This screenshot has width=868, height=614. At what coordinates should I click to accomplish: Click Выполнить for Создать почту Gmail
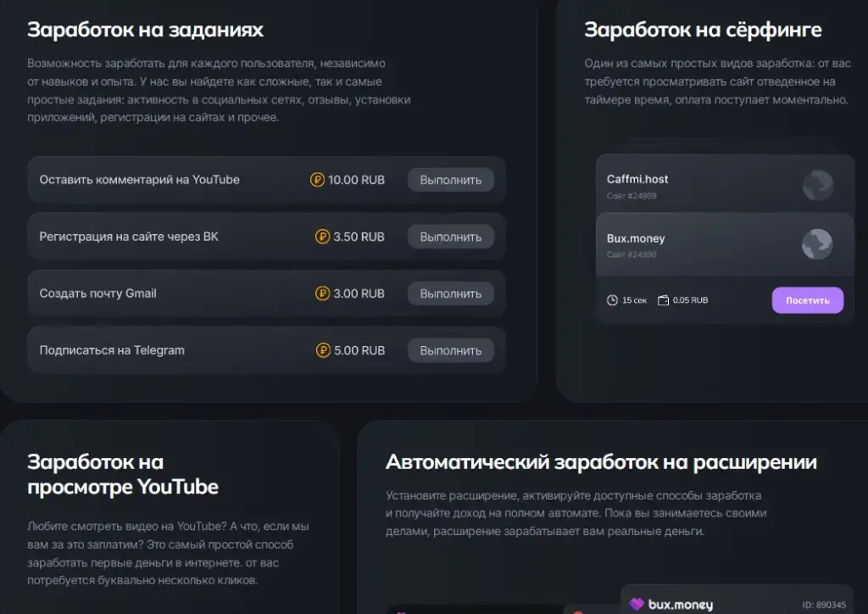pyautogui.click(x=451, y=293)
